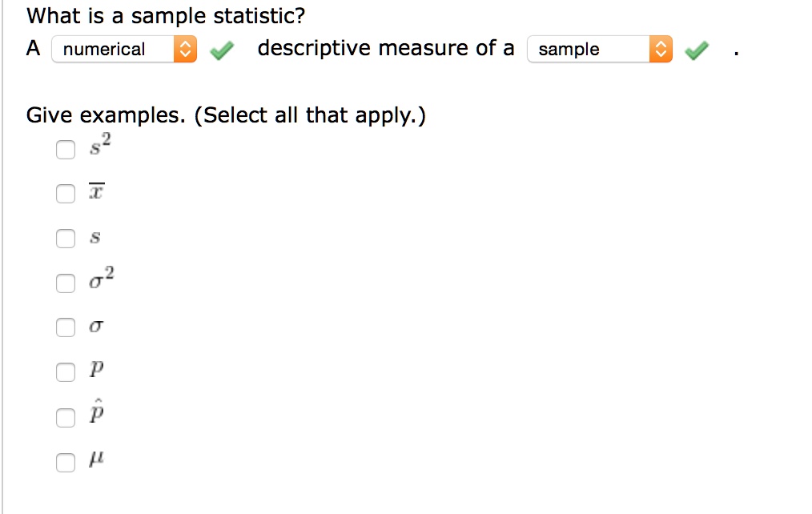This screenshot has height=514, width=812.
Task: Tick the x-bar checkbox
Action: pyautogui.click(x=66, y=193)
